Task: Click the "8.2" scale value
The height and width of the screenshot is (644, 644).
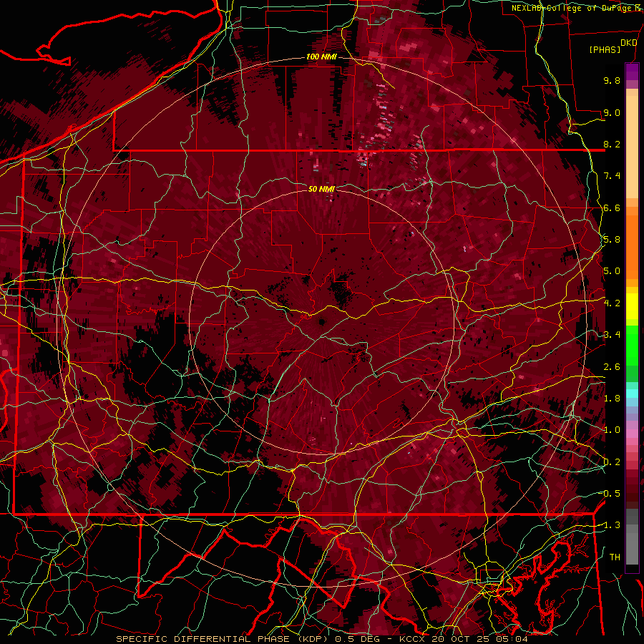Action: [612, 144]
